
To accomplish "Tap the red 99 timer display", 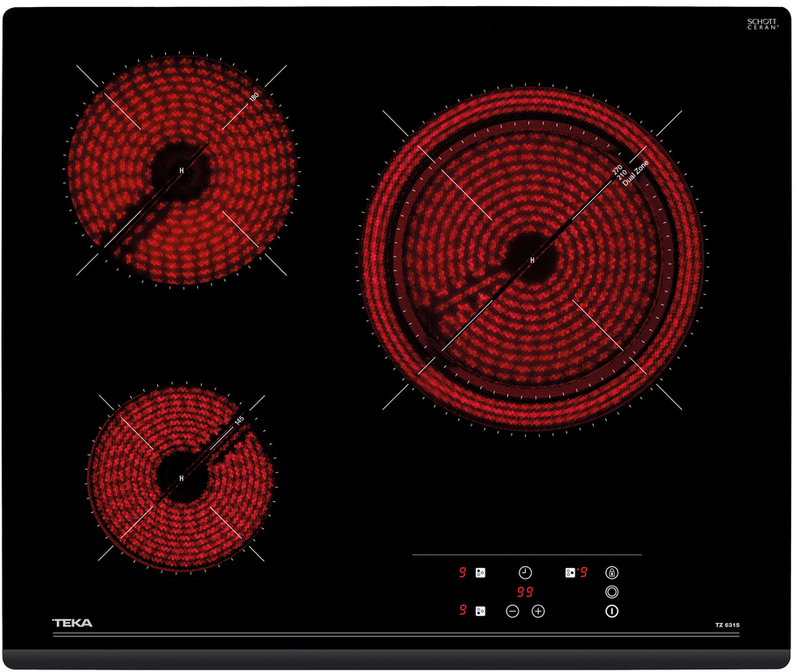I will [x=525, y=592].
